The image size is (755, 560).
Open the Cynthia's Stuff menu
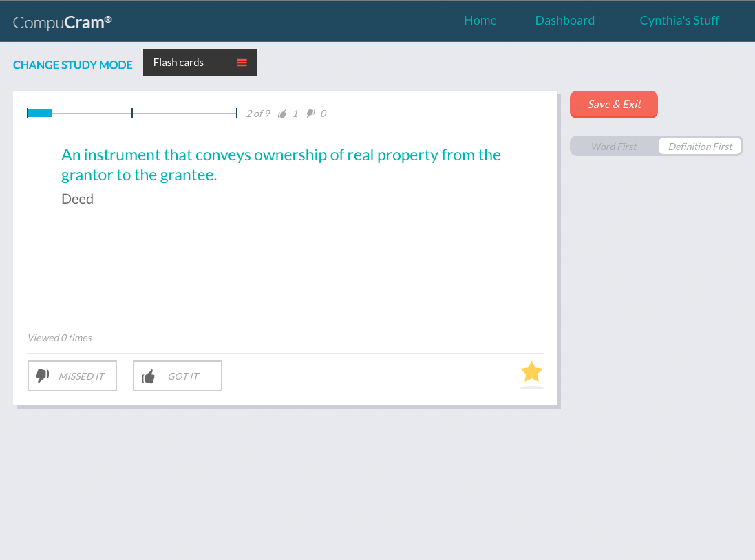click(679, 21)
